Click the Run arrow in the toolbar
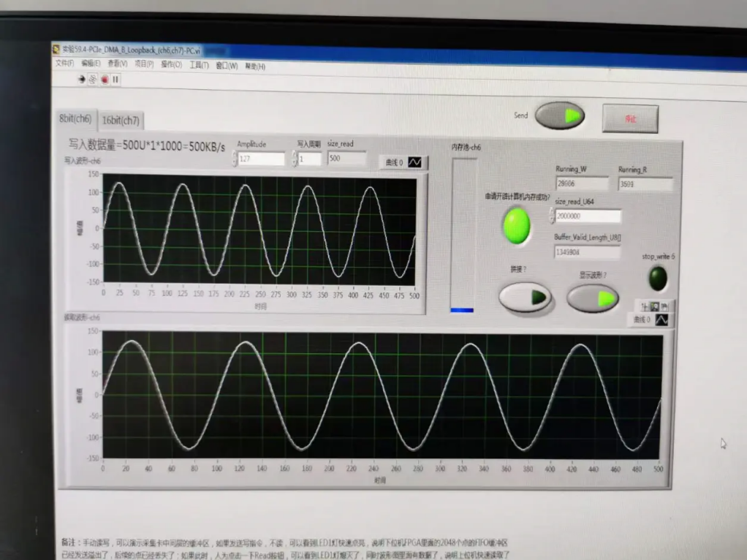The width and height of the screenshot is (747, 560). click(x=82, y=79)
